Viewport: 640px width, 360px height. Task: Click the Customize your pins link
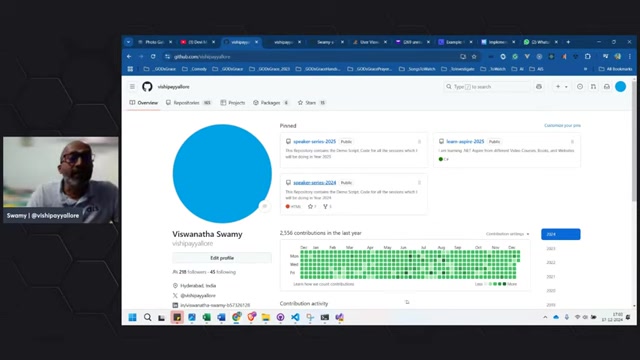(562, 125)
